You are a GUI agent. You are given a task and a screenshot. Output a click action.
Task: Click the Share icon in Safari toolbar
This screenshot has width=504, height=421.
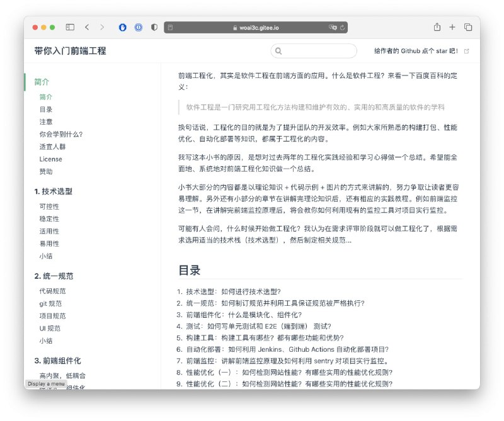(436, 27)
